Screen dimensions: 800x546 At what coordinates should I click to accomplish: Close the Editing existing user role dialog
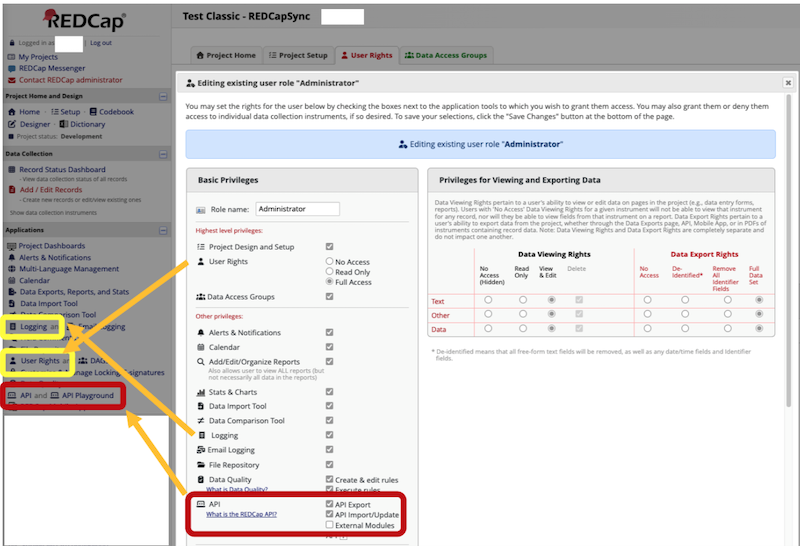coord(788,83)
